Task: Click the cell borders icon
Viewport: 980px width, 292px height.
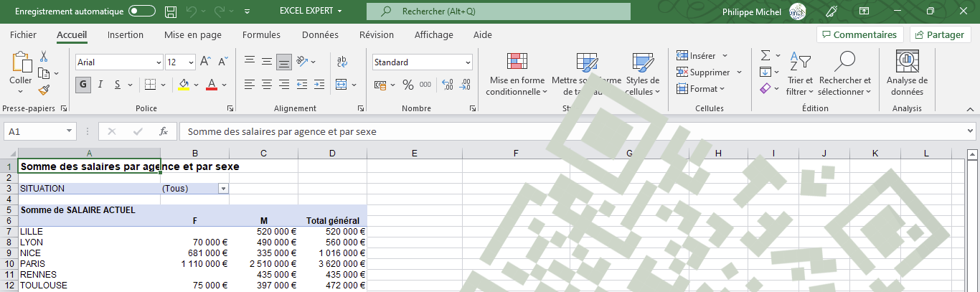Action: (149, 85)
